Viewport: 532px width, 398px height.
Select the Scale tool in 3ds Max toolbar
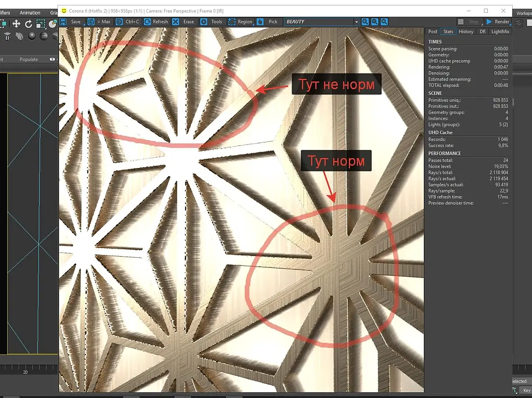coord(41,24)
